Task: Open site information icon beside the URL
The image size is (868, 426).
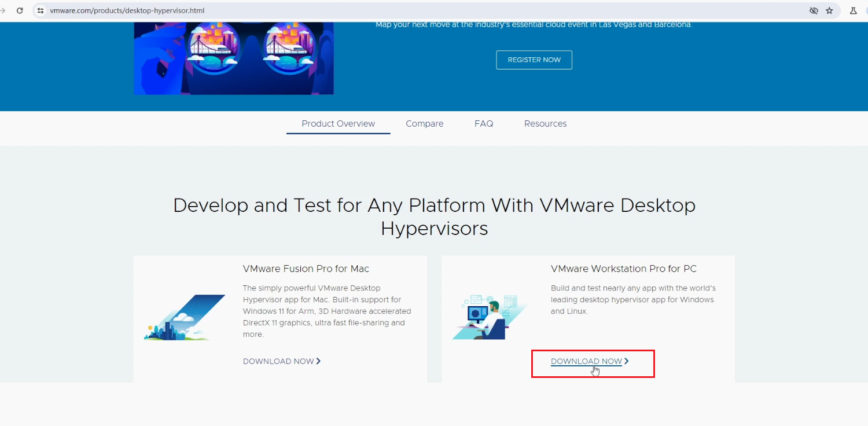Action: [41, 10]
